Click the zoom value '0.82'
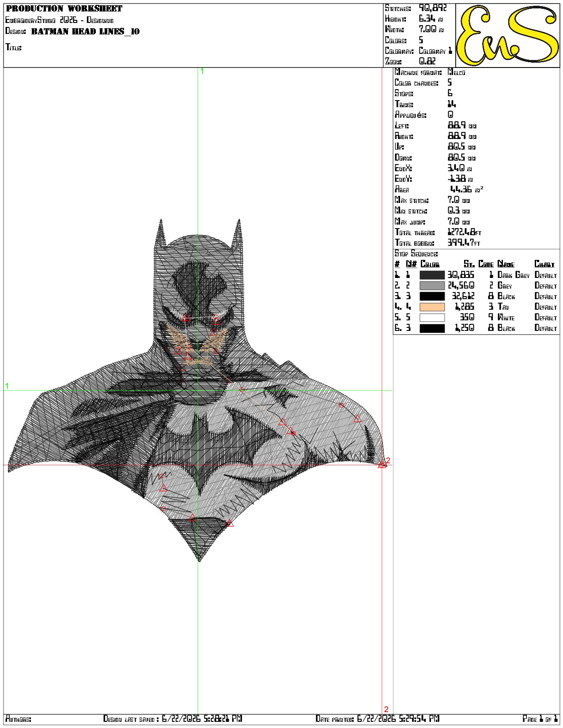Viewport: 563px width, 728px height. (427, 61)
